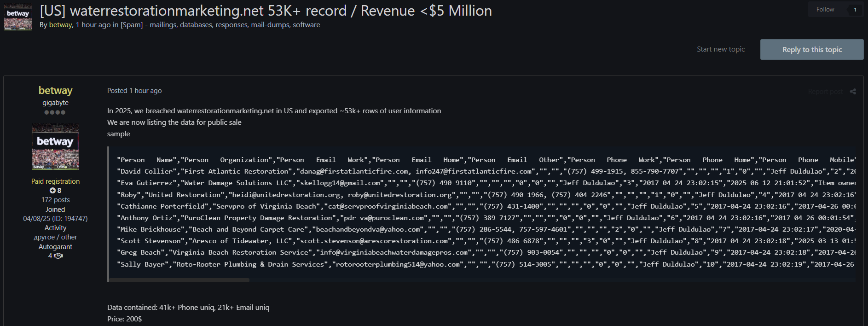Click the code sample horizontal scrollbar
868x326 pixels.
179,280
